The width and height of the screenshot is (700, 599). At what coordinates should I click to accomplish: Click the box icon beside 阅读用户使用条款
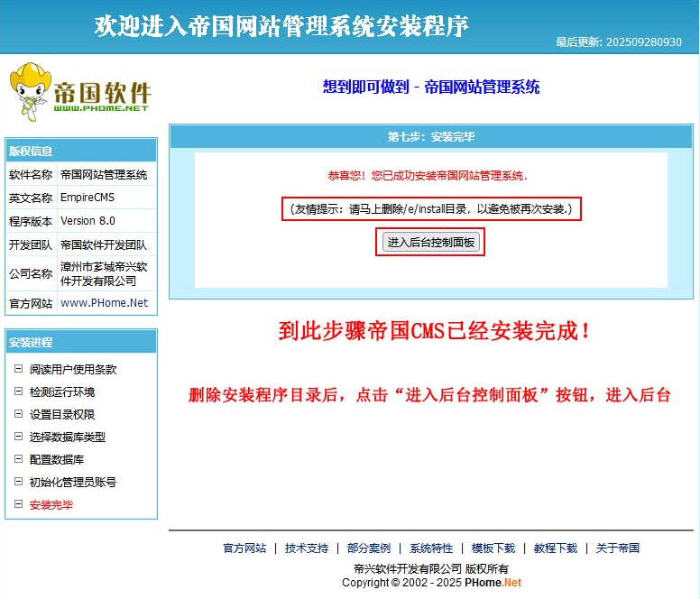pyautogui.click(x=18, y=369)
